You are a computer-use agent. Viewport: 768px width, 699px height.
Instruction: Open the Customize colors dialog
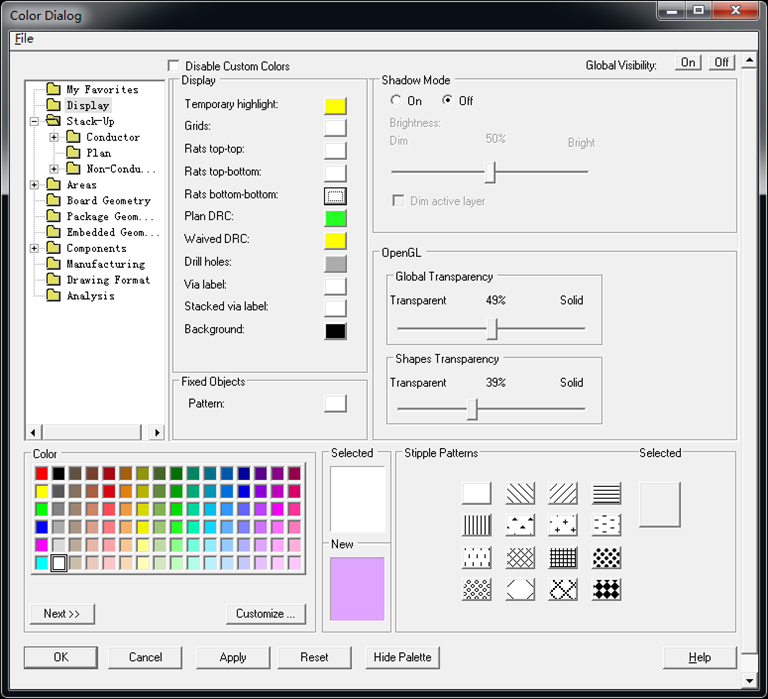point(265,614)
